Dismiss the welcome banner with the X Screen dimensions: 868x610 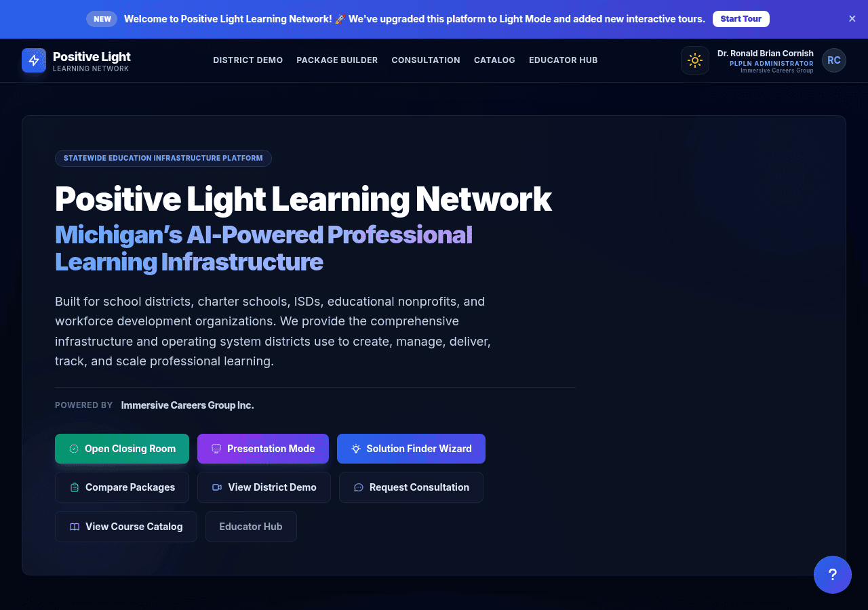click(x=852, y=19)
